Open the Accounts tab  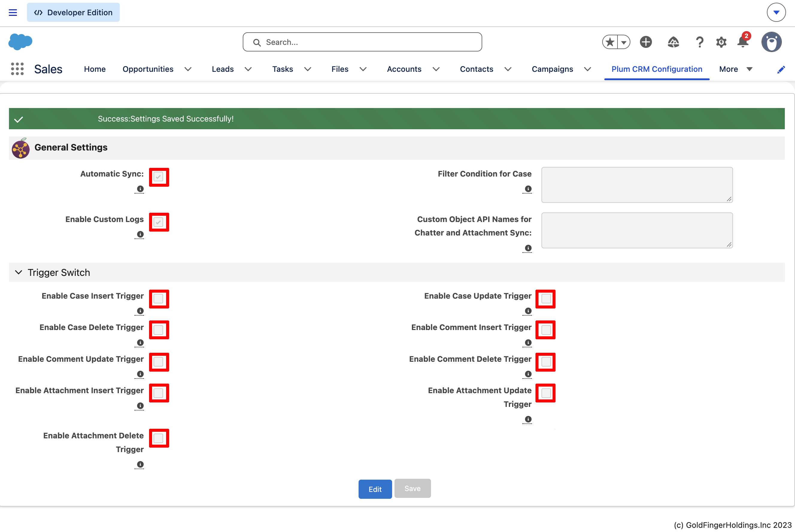(x=404, y=69)
